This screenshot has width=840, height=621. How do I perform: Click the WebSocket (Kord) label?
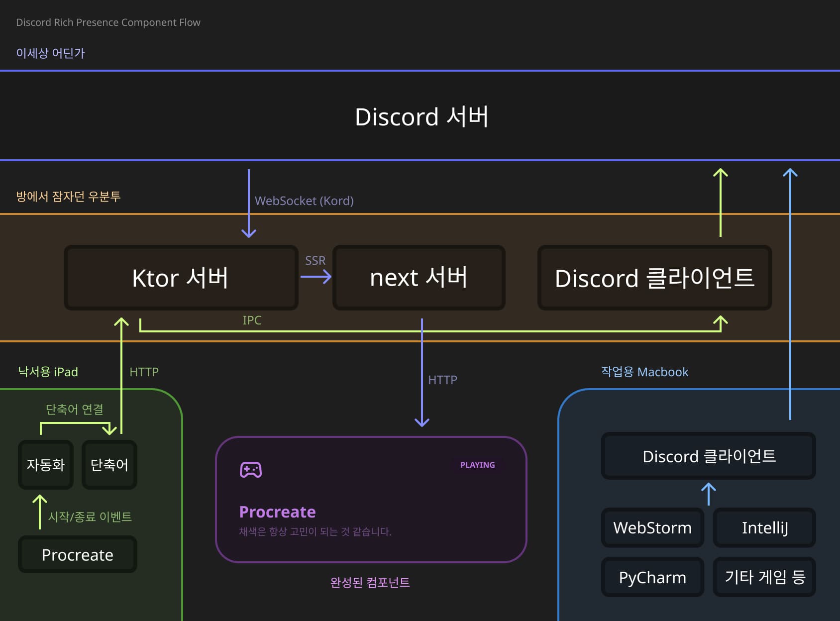click(x=304, y=201)
